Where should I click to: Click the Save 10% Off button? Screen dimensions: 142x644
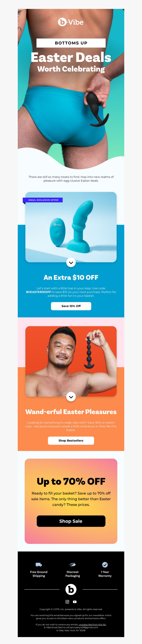click(71, 306)
